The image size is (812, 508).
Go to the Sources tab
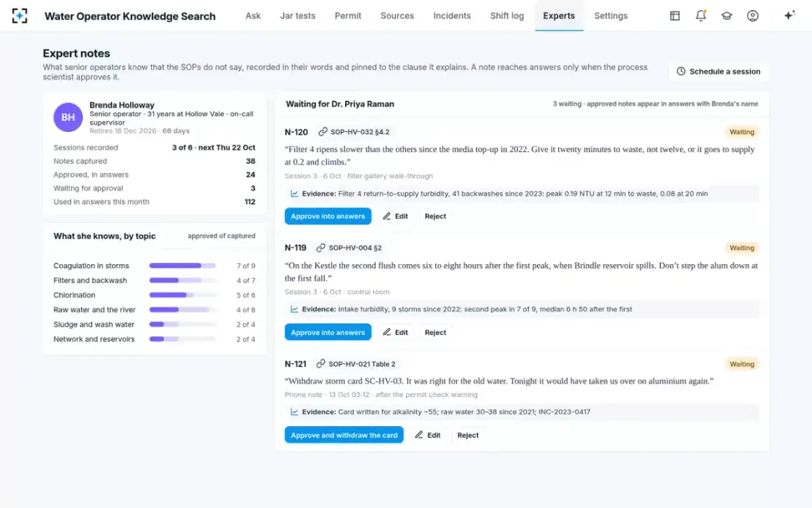click(397, 16)
